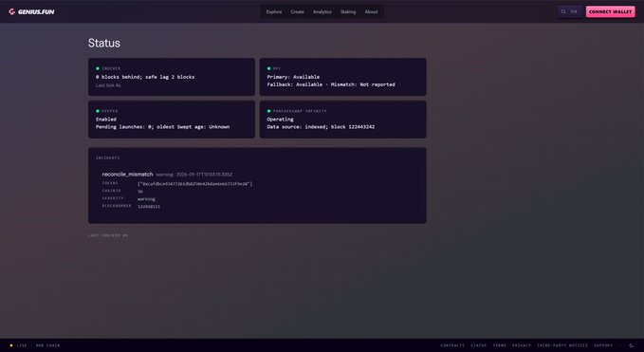The height and width of the screenshot is (352, 644).
Task: Click the Keeper card label
Action: click(110, 111)
